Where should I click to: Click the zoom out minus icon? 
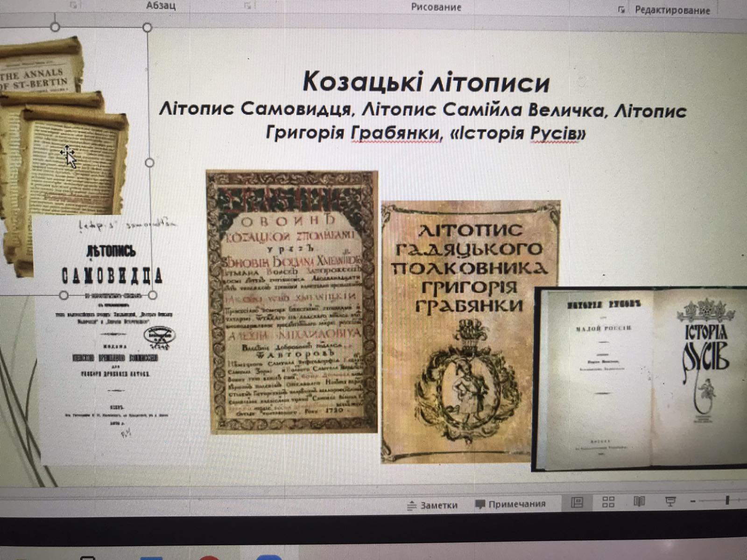point(693,502)
